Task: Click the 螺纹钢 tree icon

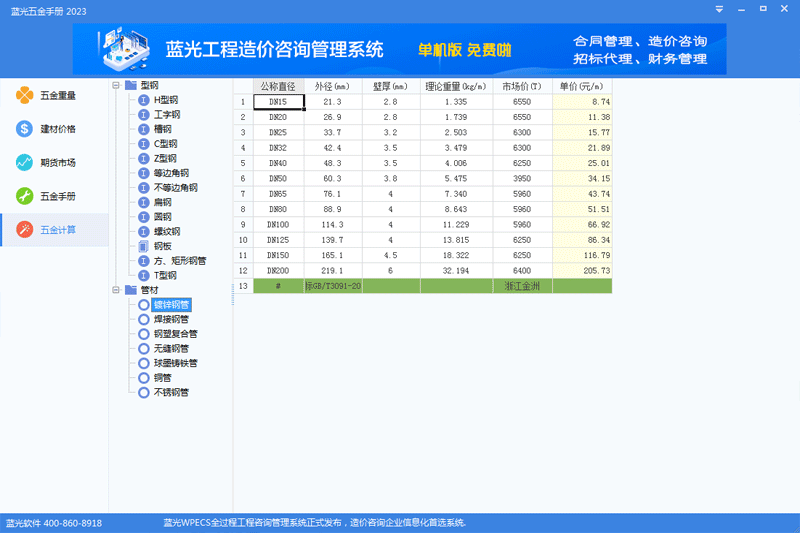Action: [x=144, y=232]
